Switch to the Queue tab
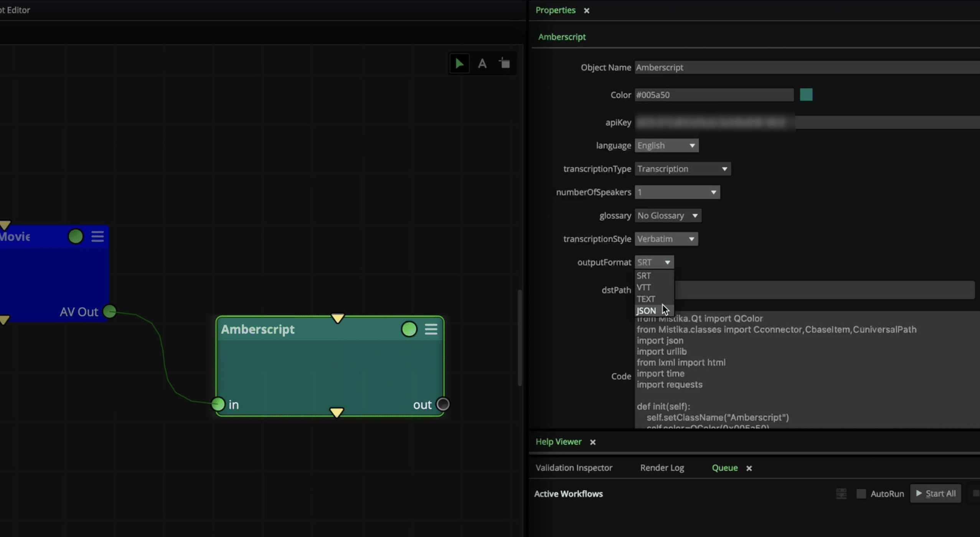 (x=724, y=468)
